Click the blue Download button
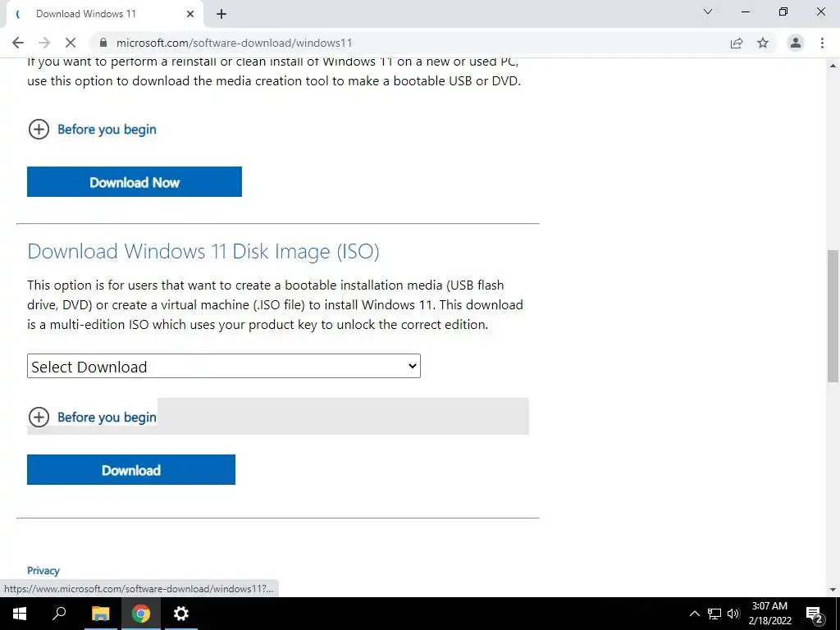840x630 pixels. coord(131,470)
